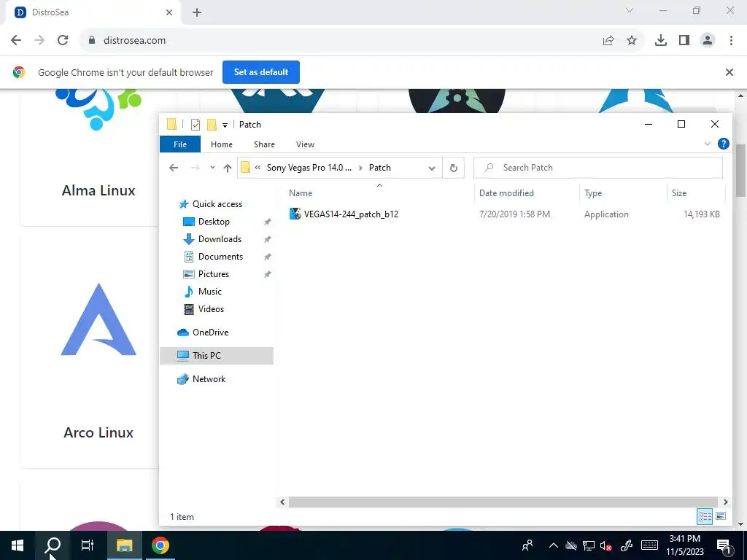The height and width of the screenshot is (560, 747).
Task: Open Documents in navigation pane
Action: 220,257
